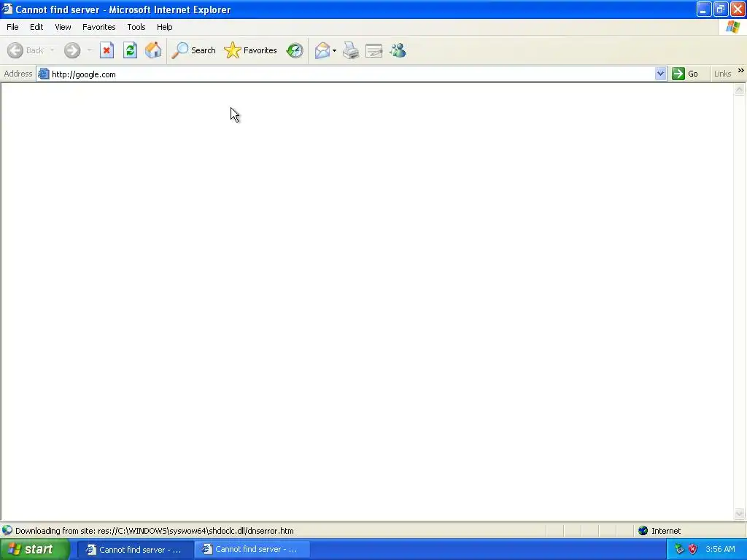Click the scrollbar down arrow
Screen dimensions: 747x560
(740, 513)
